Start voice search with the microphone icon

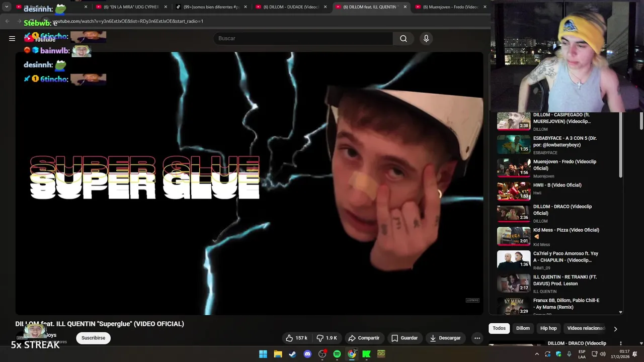(426, 38)
